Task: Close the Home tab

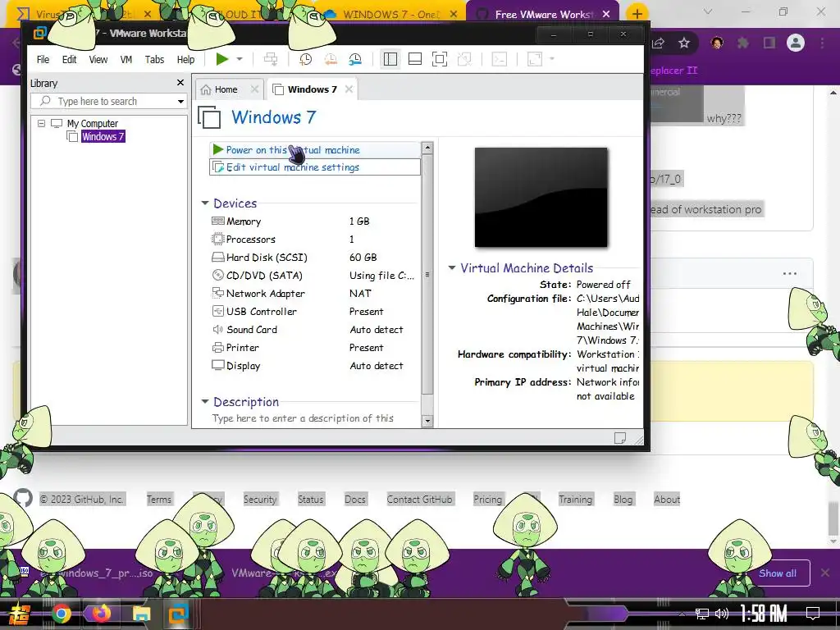Action: 254,89
